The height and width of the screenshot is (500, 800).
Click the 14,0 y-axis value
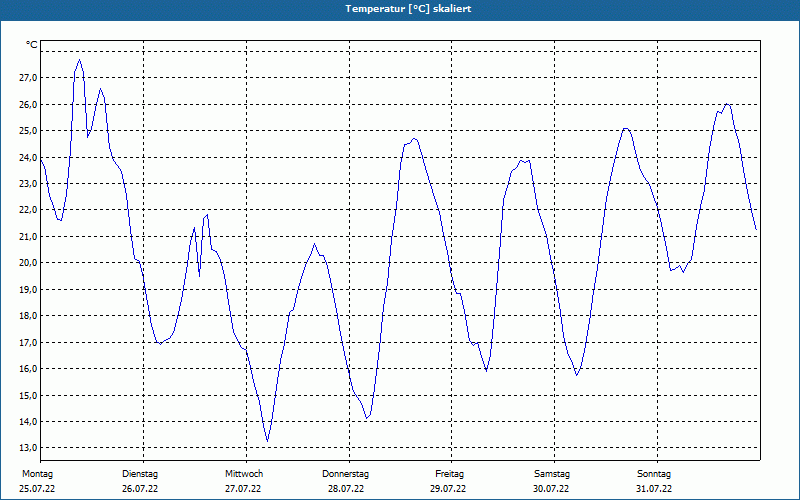point(28,421)
